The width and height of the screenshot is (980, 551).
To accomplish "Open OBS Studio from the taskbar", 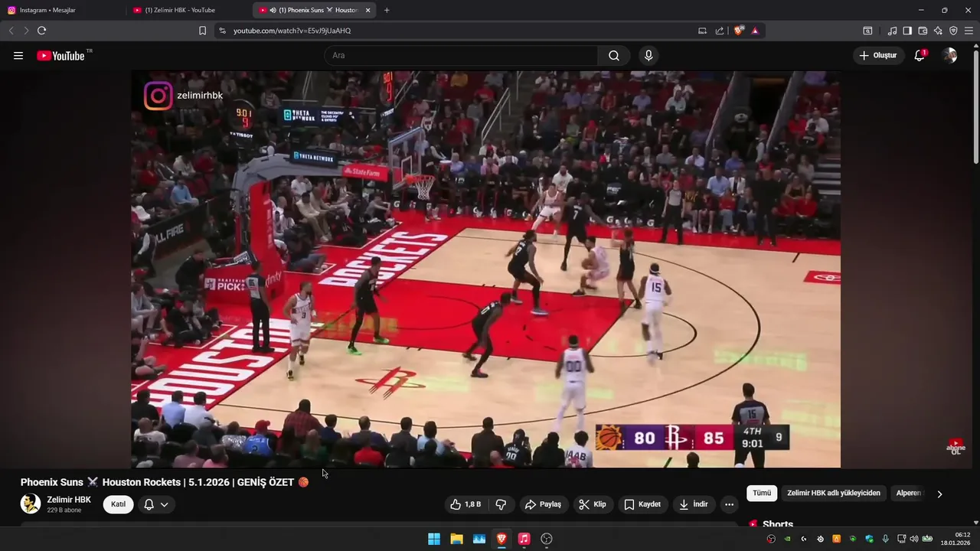I will [x=547, y=539].
